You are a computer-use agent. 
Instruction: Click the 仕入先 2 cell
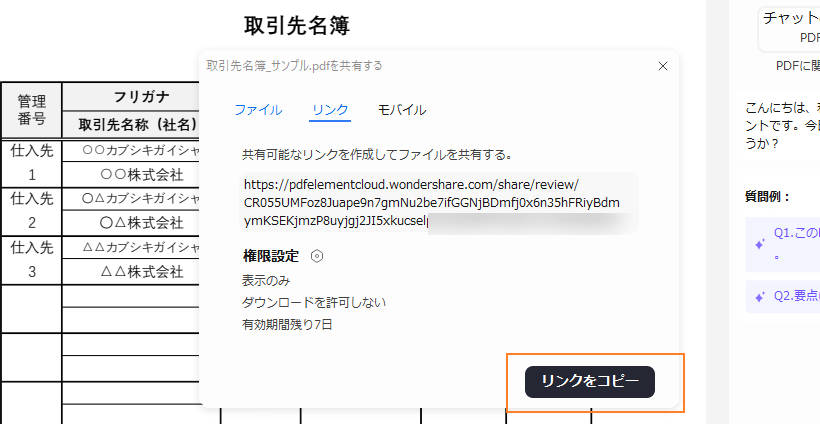coord(32,211)
